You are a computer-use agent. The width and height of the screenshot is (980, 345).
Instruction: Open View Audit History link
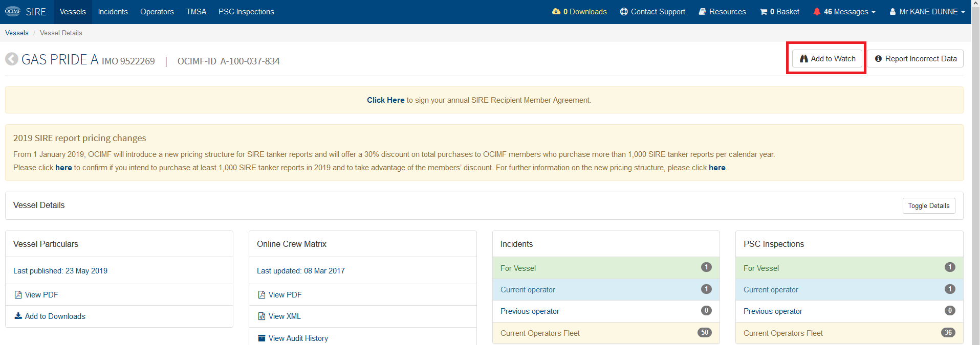pos(298,338)
